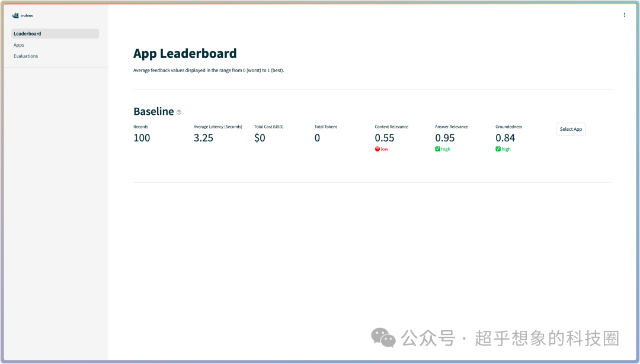Click the Average Latency value 3.25
The width and height of the screenshot is (640, 364).
[x=204, y=138]
